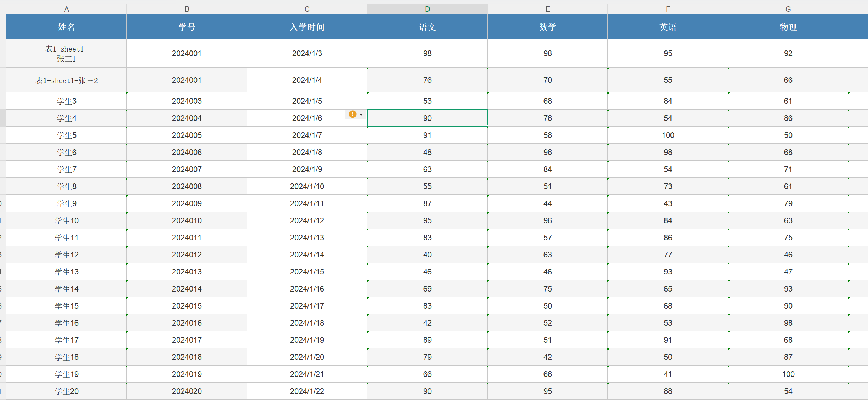868x400 pixels.
Task: Select the 物理 header cell
Action: pyautogui.click(x=788, y=27)
